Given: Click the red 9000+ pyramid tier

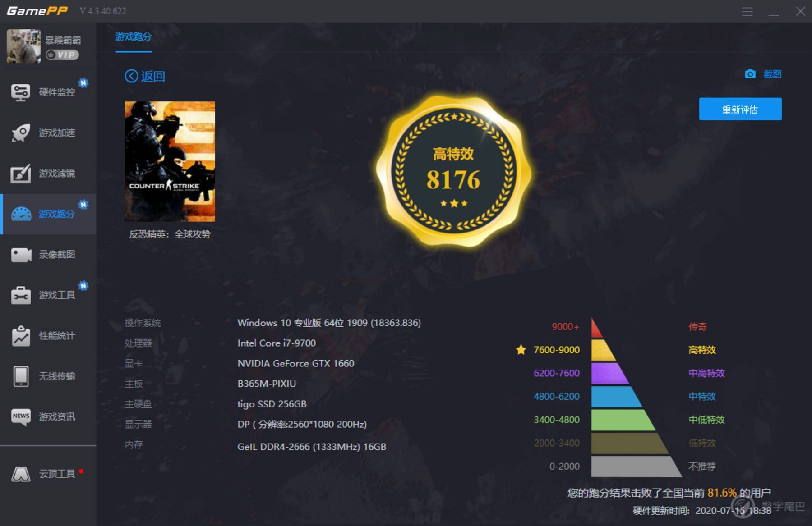Looking at the screenshot, I should 596,328.
